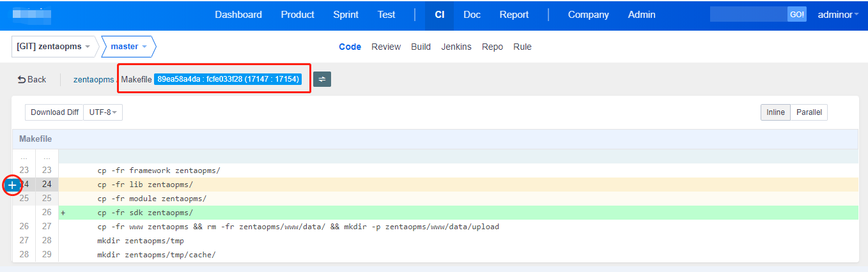Viewport: 868px width, 272px height.
Task: Click the plus icon on line 24
Action: click(x=12, y=185)
